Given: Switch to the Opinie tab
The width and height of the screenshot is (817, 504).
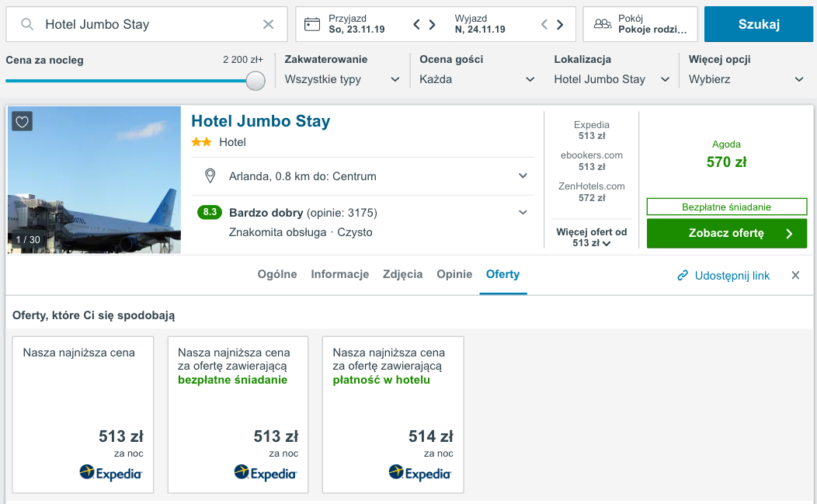Looking at the screenshot, I should [x=454, y=274].
